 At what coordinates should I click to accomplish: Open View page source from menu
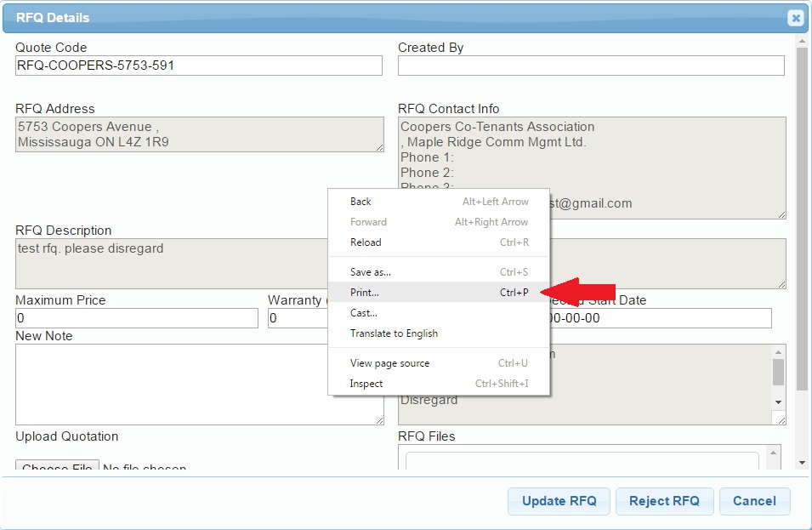tap(389, 363)
